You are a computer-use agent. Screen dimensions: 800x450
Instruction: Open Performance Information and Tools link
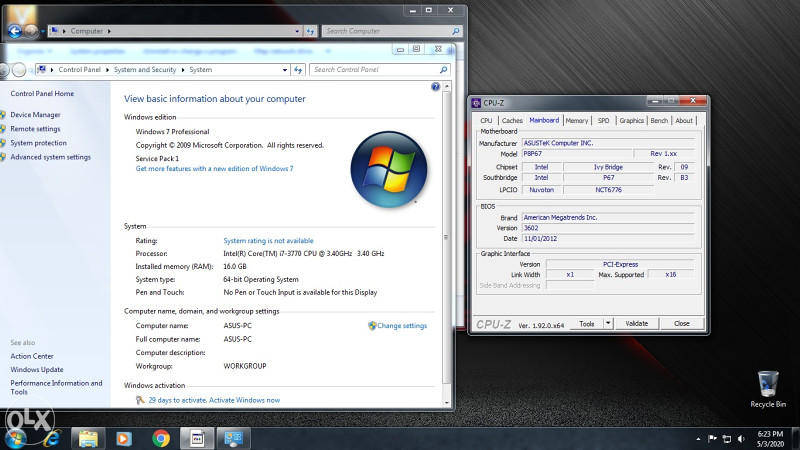click(x=56, y=387)
